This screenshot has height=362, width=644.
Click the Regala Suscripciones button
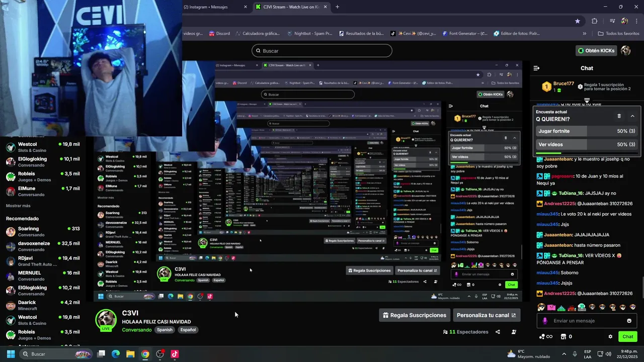[x=415, y=315]
